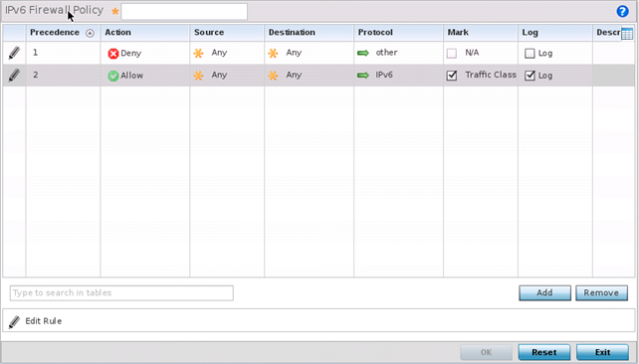Screen dimensions: 639x364
Task: Click the Precedence column header text
Action: 55,33
